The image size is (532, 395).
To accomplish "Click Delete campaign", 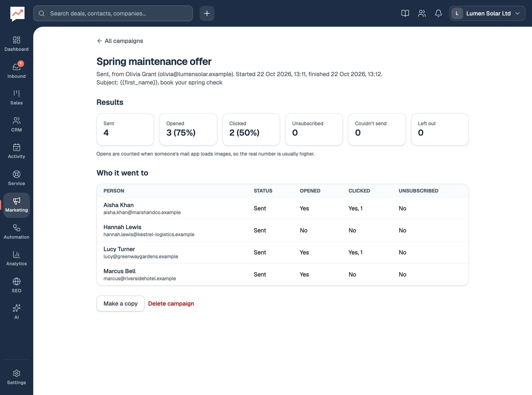I will (x=171, y=304).
